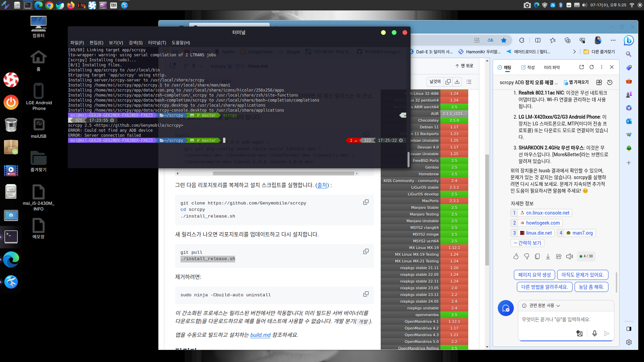644x362 pixels.
Task: Toggle 아직도 문제가 있어요 button state
Action: coord(583,275)
